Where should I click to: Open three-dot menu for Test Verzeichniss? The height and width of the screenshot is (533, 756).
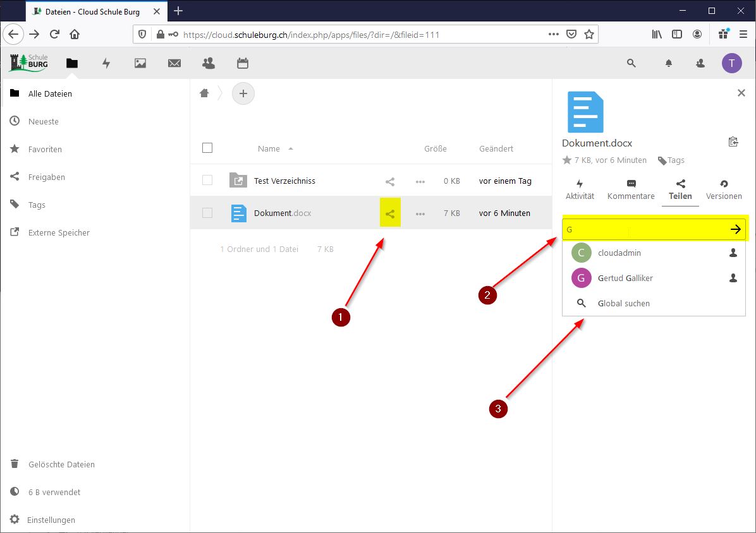[x=420, y=181]
